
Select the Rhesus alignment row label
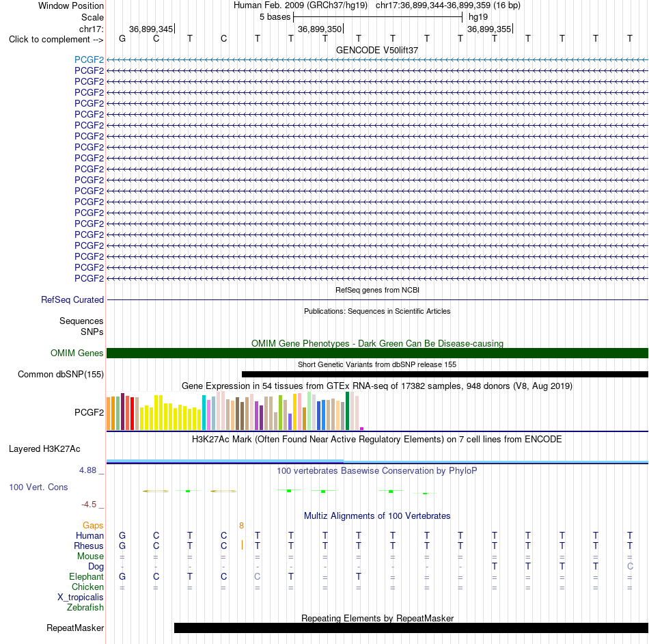pyautogui.click(x=89, y=546)
